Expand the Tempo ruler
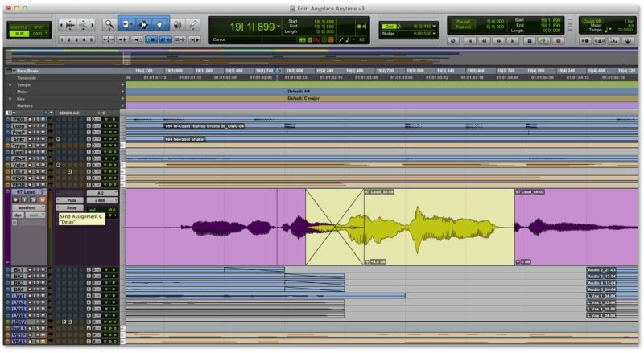Image resolution: width=644 pixels, height=353 pixels. coord(10,84)
